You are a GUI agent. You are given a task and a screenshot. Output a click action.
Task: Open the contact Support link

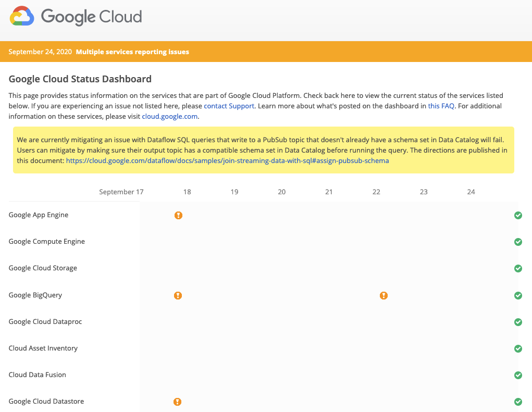click(x=229, y=106)
